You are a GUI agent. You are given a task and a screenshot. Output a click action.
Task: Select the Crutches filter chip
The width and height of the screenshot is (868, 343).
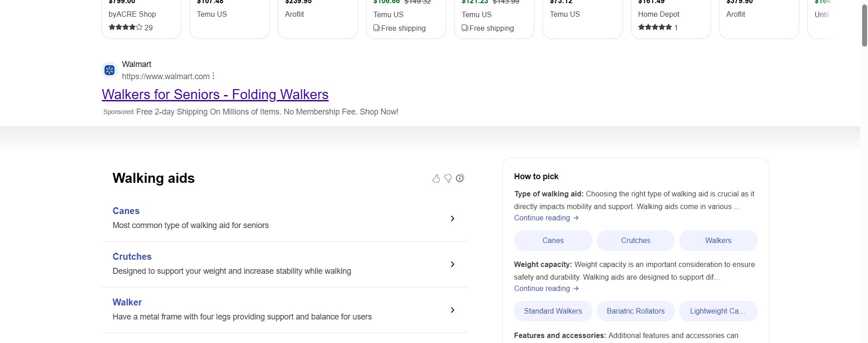tap(635, 240)
